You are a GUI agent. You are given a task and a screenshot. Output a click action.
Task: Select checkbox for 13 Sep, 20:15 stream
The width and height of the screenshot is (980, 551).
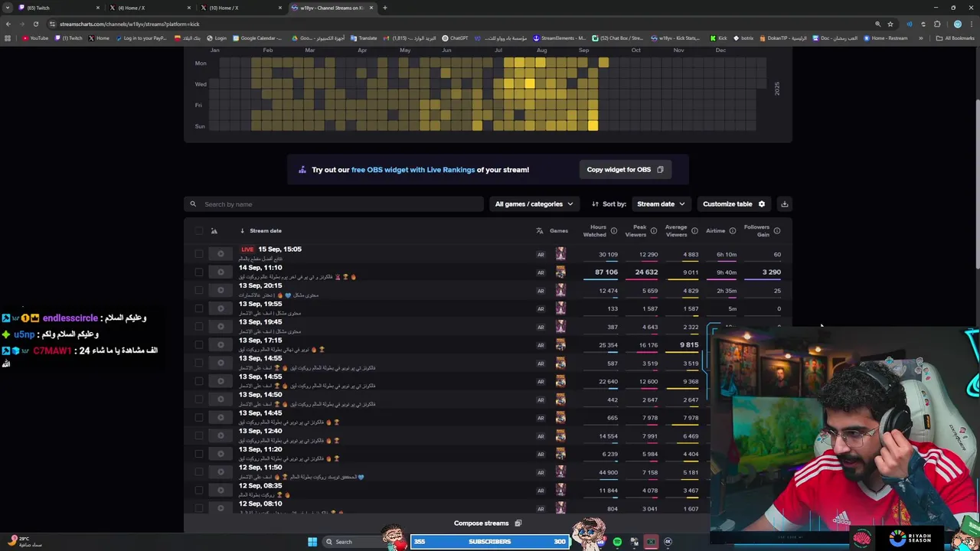(x=199, y=291)
